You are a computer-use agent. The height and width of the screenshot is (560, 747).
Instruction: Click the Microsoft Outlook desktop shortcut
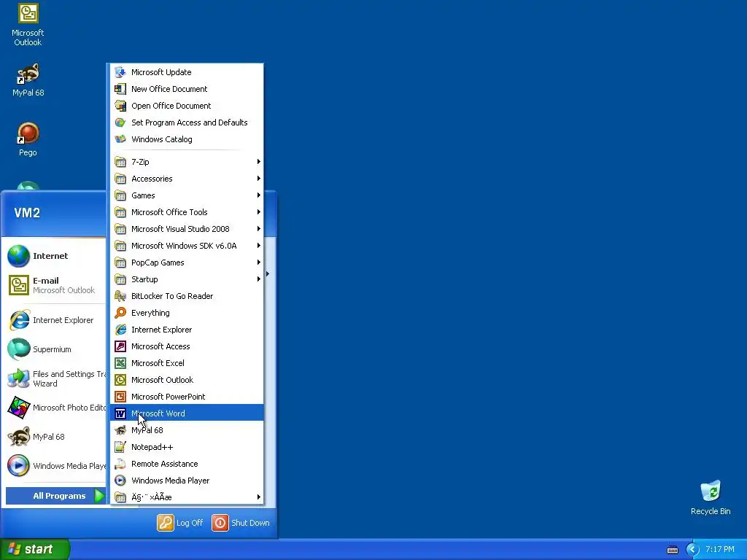coord(28,25)
